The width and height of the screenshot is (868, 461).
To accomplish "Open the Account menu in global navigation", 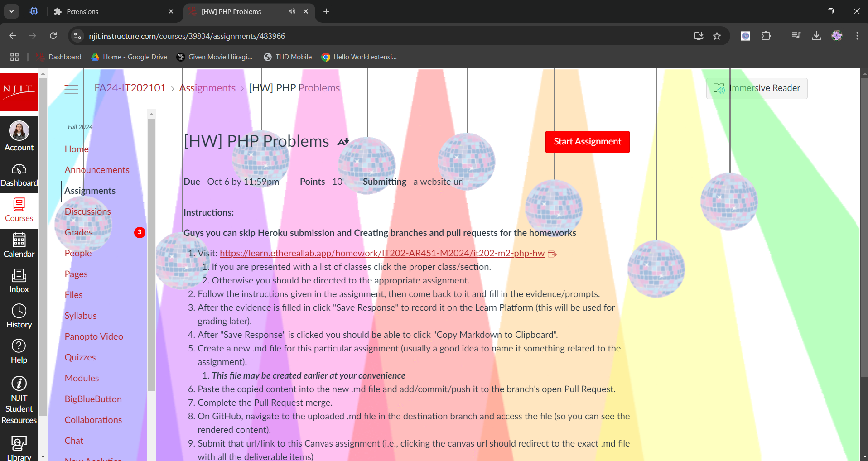I will 19,136.
